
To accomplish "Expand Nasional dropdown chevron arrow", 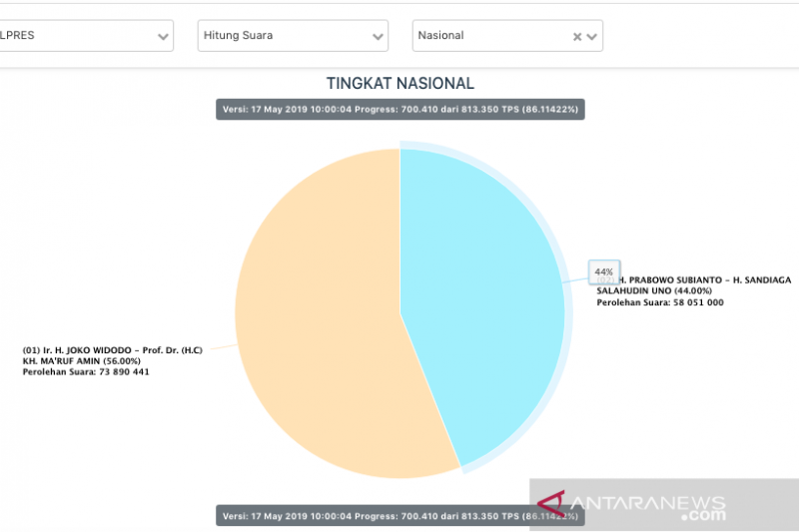I will tap(591, 37).
